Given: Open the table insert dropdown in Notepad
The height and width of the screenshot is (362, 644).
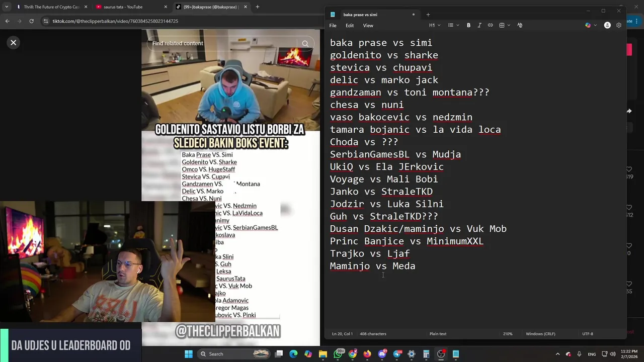Looking at the screenshot, I should 505,25.
